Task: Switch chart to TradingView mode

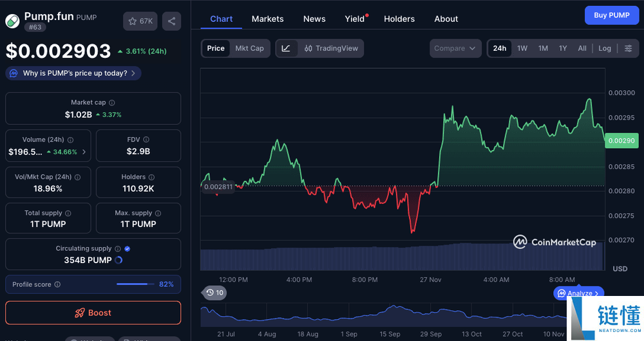Action: (331, 48)
